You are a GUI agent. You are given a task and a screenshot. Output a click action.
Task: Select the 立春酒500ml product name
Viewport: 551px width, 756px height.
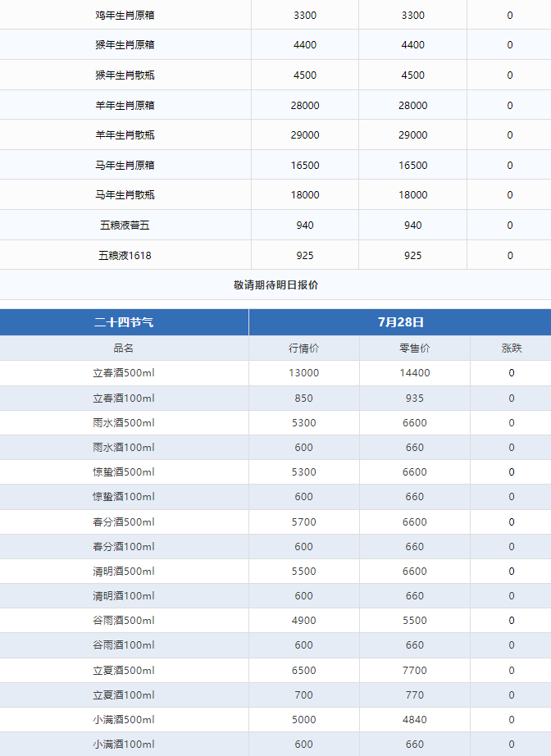(x=124, y=373)
